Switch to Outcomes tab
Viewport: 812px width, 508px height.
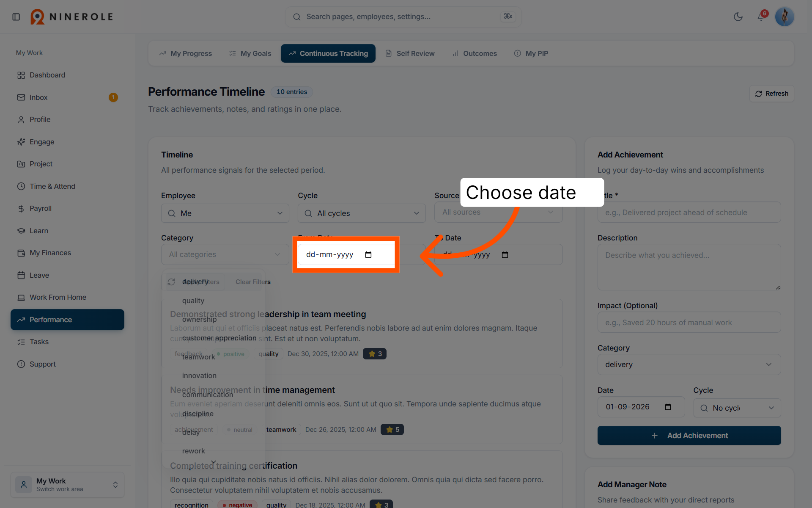[x=475, y=53]
